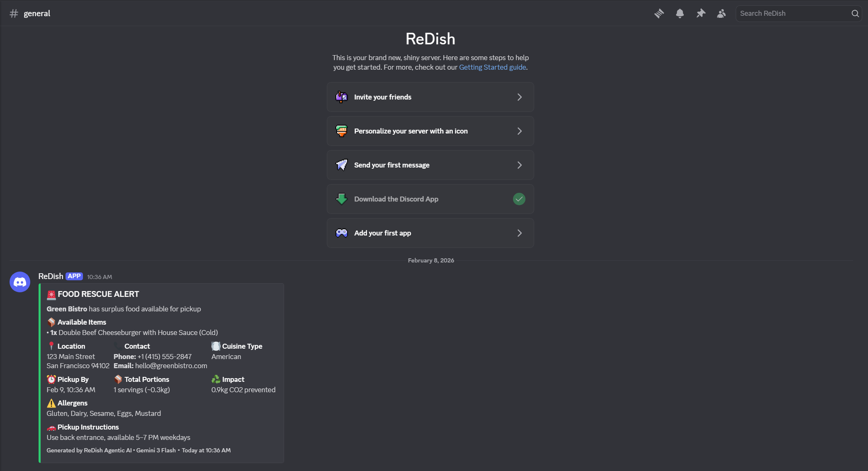
Task: Click the ReDish bot avatar
Action: pos(20,282)
